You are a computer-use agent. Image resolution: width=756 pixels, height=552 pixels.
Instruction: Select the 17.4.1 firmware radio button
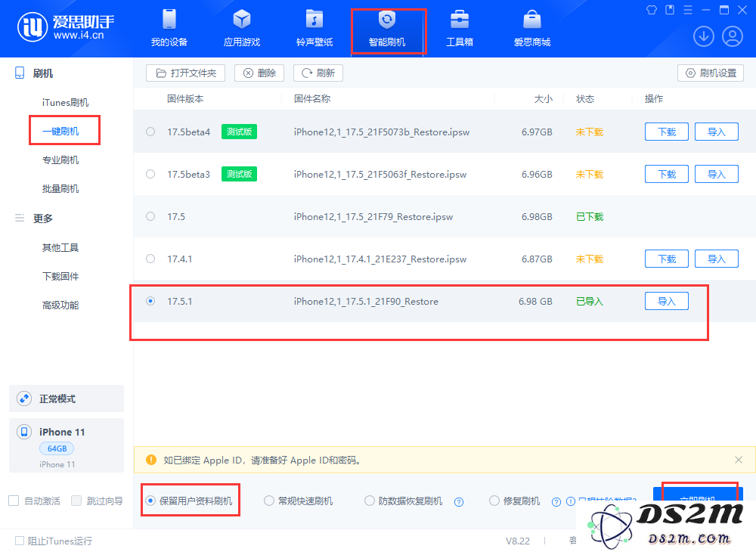[x=150, y=259]
